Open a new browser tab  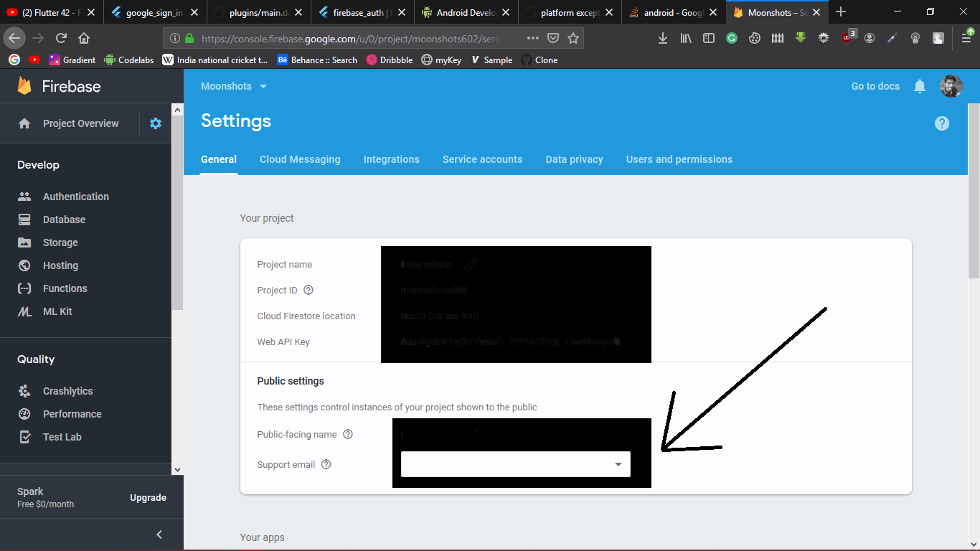point(841,12)
